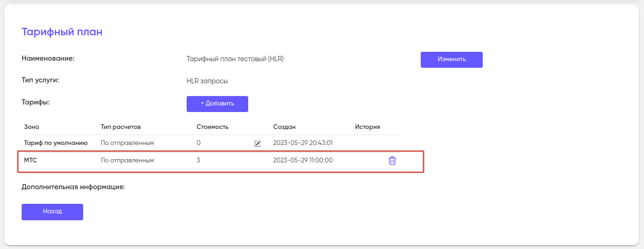This screenshot has width=644, height=249.
Task: Click the История column header
Action: 367,127
